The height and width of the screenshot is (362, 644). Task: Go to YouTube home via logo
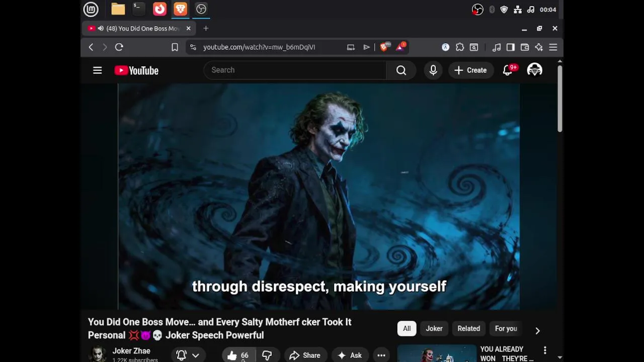click(x=136, y=70)
